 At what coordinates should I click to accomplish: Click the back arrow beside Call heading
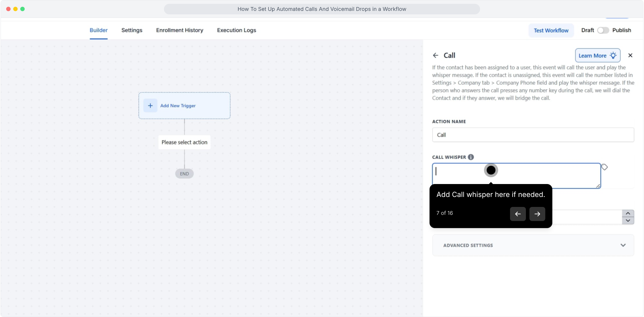point(435,55)
